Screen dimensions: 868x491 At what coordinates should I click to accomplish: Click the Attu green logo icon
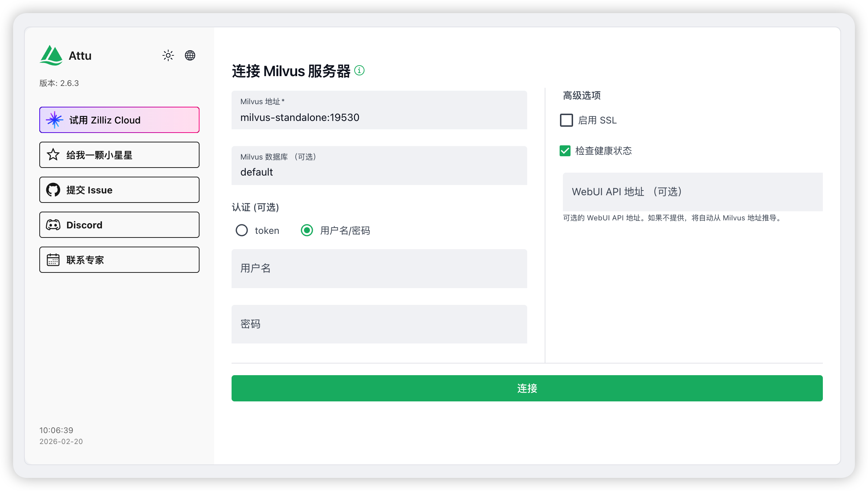click(51, 55)
